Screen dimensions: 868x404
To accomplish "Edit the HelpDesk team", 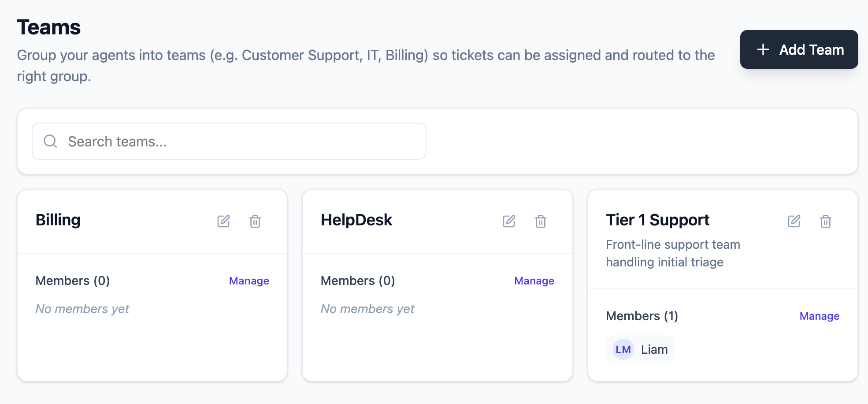I will point(509,221).
